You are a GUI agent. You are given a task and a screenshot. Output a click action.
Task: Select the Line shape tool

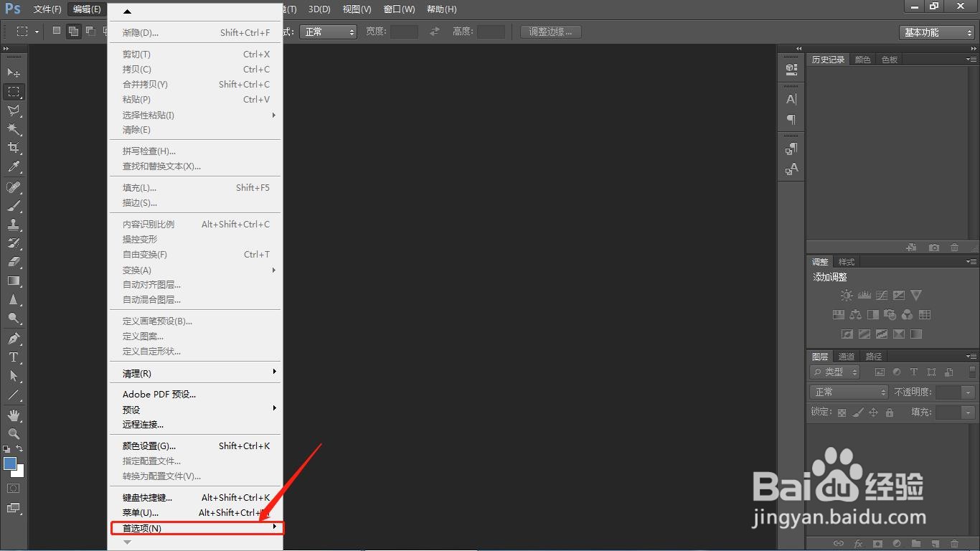pyautogui.click(x=14, y=395)
